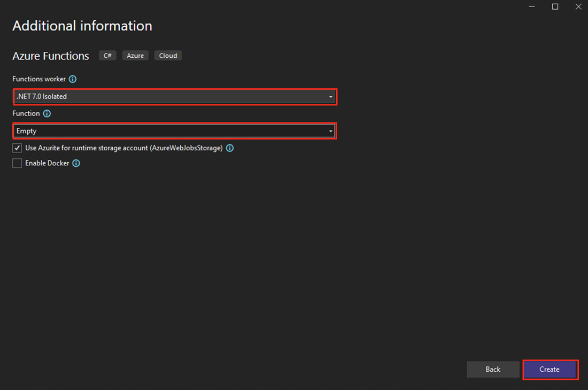Open the Function template dropdown showing Empty
Screen dimensions: 588x390
(x=175, y=131)
